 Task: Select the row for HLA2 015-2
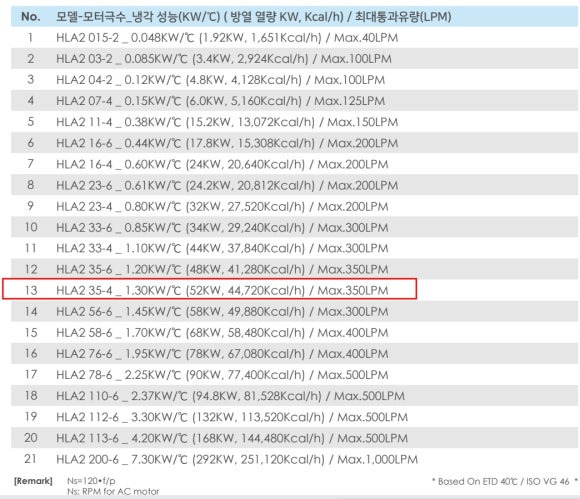[294, 38]
